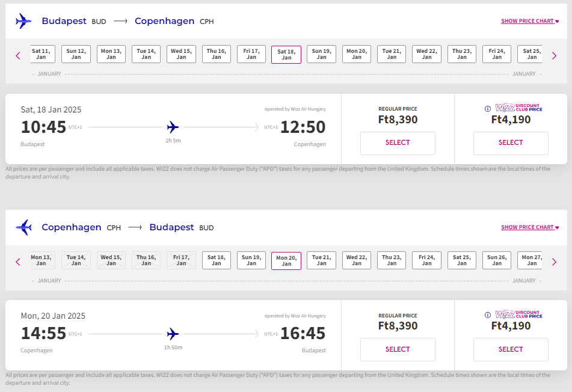The width and height of the screenshot is (572, 392).
Task: Select Sun 19, Jan outbound date tab
Action: click(321, 54)
